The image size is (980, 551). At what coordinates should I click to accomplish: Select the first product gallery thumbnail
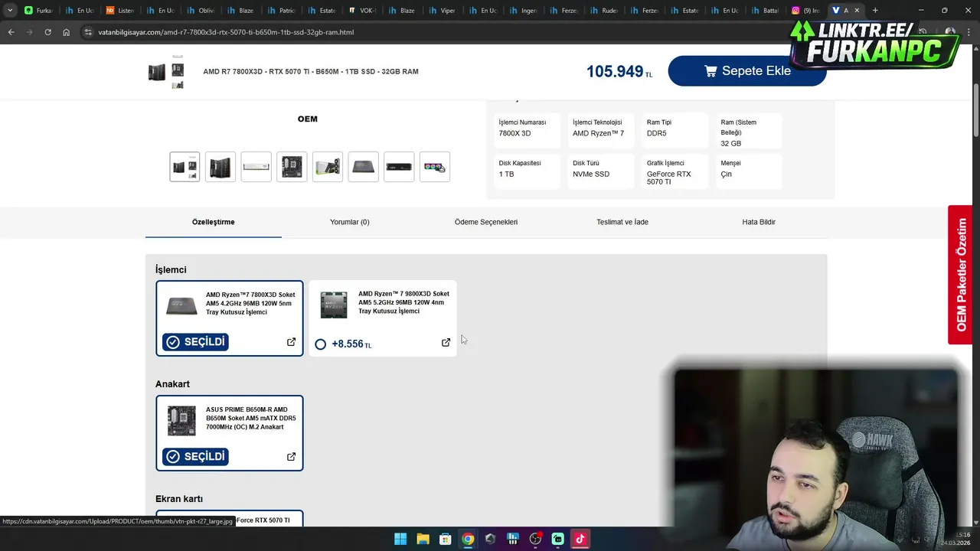[185, 167]
